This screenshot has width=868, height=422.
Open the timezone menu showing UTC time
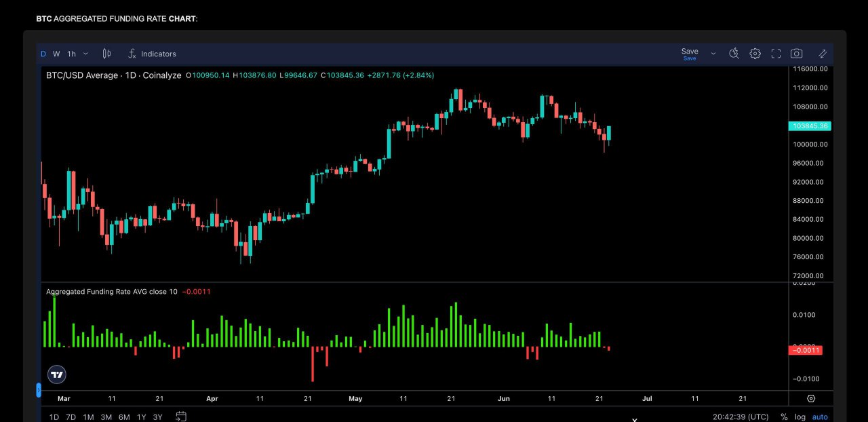click(x=741, y=417)
